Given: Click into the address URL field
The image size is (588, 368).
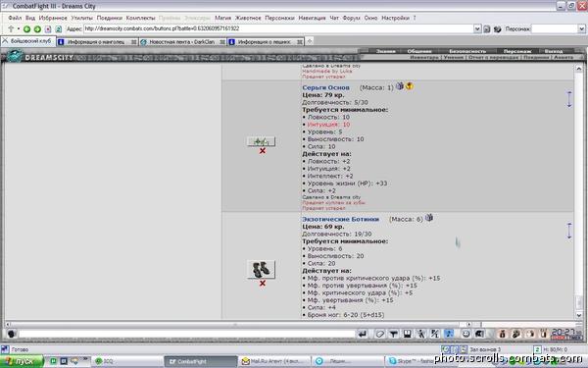Looking at the screenshot, I should [x=278, y=28].
